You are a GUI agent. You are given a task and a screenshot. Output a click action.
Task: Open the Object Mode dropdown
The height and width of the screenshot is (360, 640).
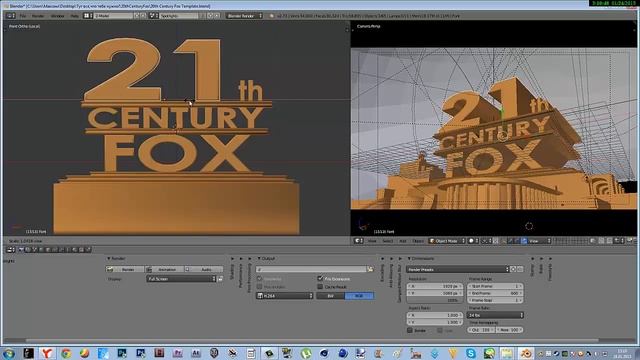447,241
